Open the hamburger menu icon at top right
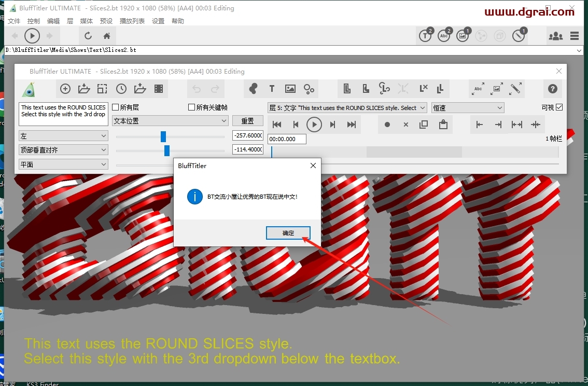The image size is (588, 386). [575, 36]
